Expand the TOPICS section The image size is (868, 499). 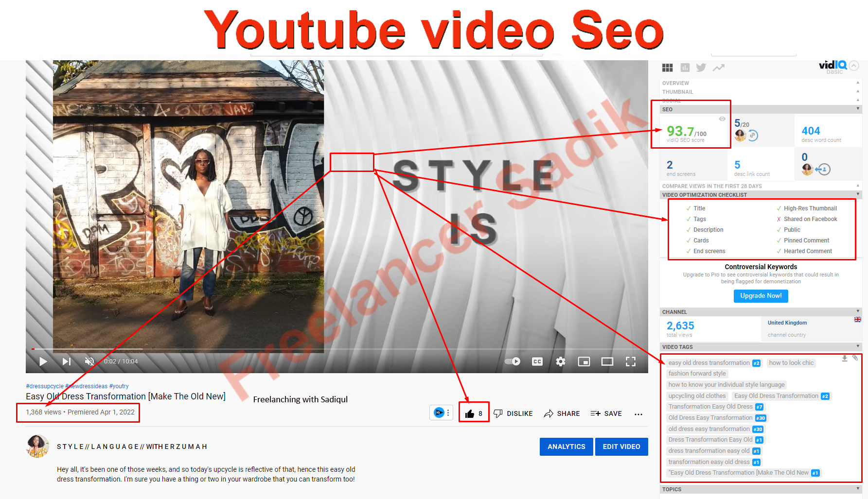tap(761, 489)
